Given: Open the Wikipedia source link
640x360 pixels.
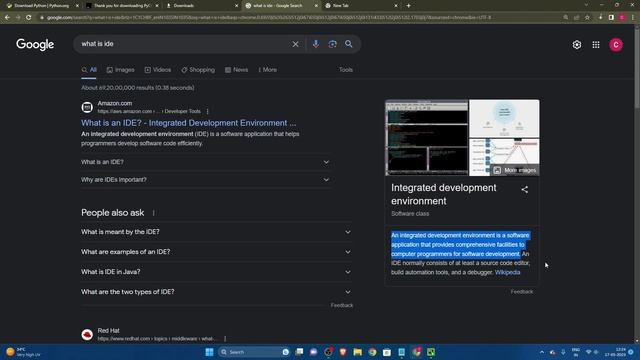Looking at the screenshot, I should tap(507, 272).
